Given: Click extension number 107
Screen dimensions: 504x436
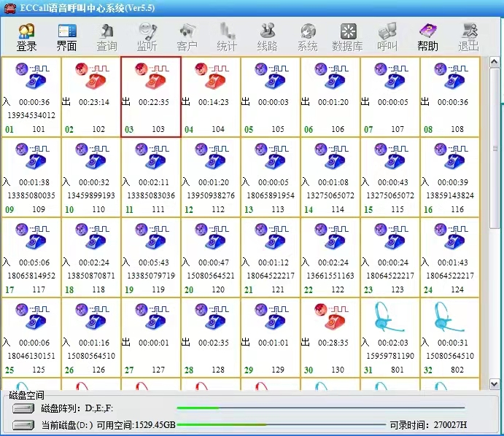Looking at the screenshot, I should [x=398, y=129].
